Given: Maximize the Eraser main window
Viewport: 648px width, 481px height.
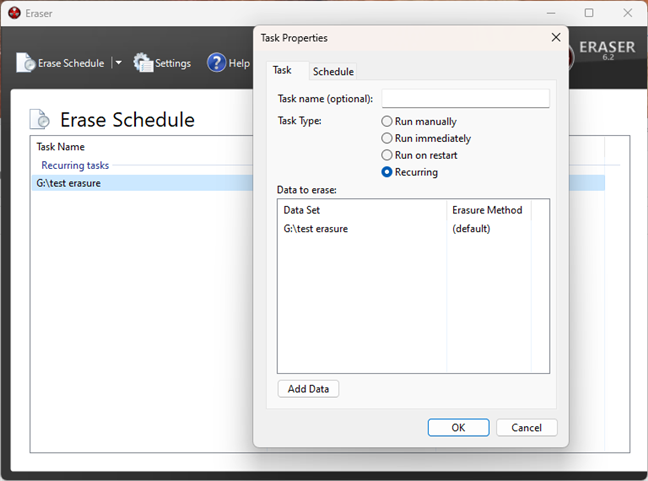Looking at the screenshot, I should [x=589, y=13].
